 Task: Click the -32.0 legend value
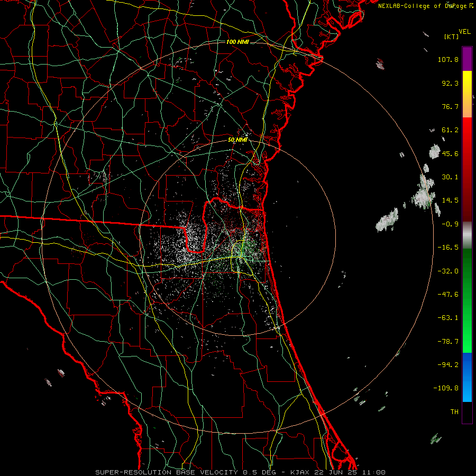[x=448, y=271]
